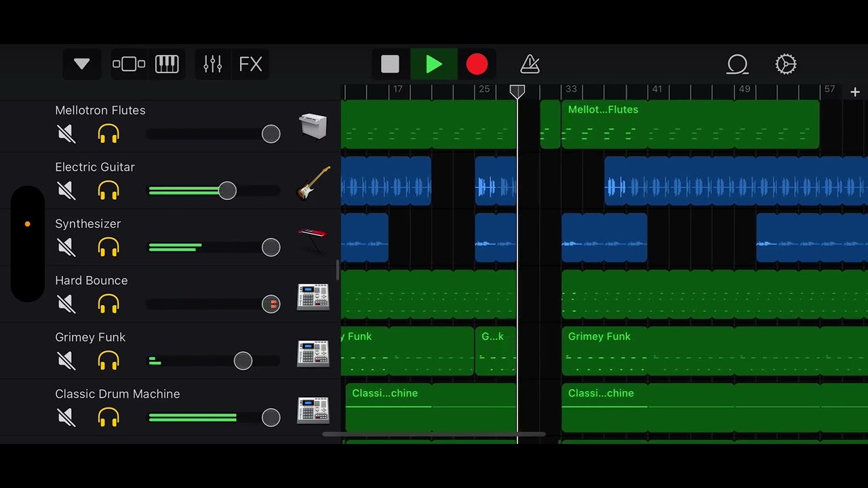
Task: Start recording with red Record button
Action: (477, 64)
